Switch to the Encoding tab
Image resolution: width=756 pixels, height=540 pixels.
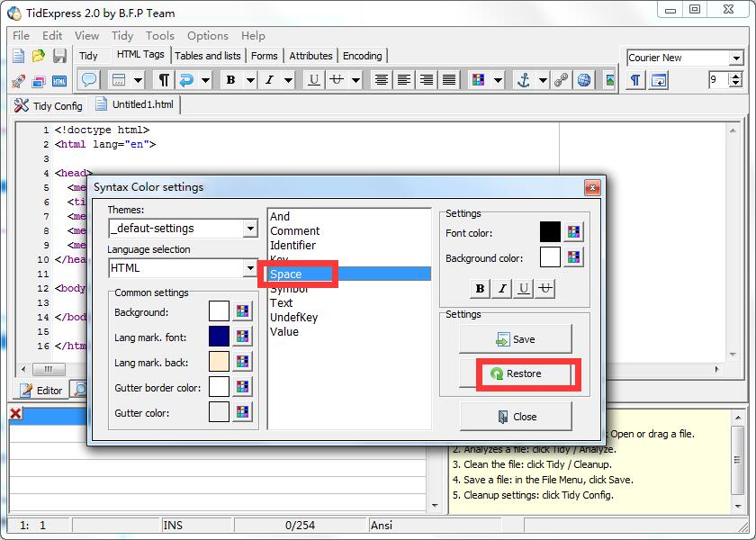pos(362,56)
